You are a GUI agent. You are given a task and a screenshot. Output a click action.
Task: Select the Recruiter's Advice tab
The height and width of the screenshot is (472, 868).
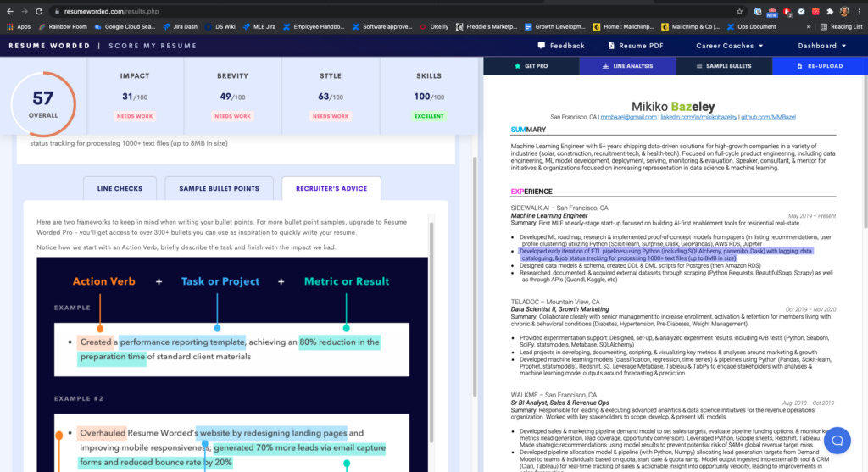pos(331,189)
